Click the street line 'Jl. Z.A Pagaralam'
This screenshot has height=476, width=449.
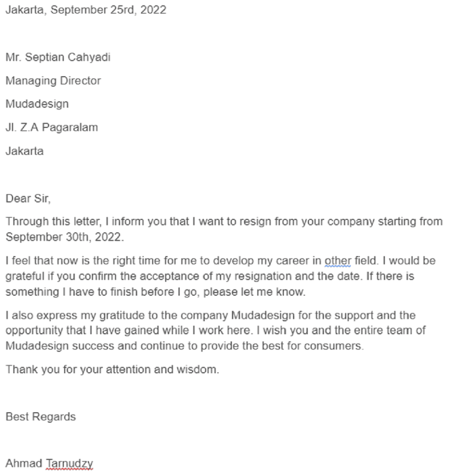[52, 127]
